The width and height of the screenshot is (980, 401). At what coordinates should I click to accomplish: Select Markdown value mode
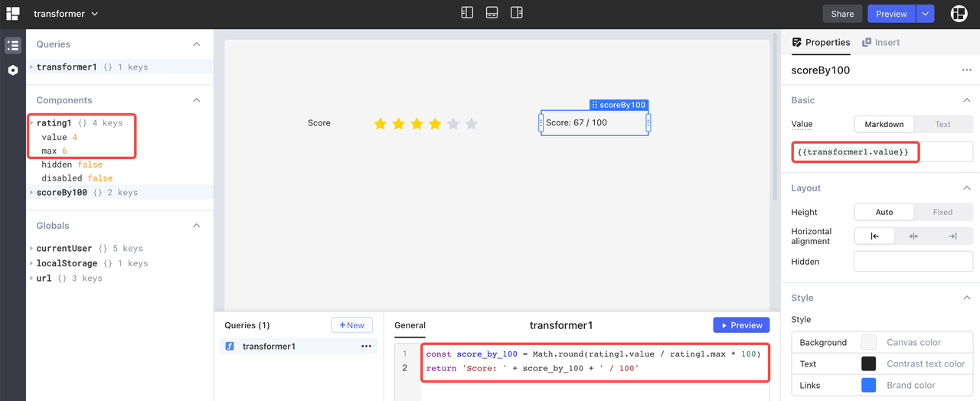(884, 124)
